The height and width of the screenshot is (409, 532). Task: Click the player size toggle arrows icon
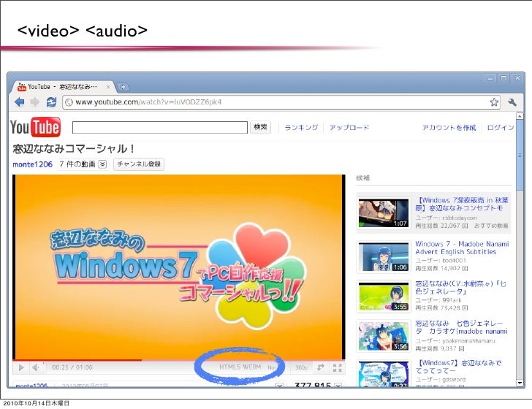point(321,367)
